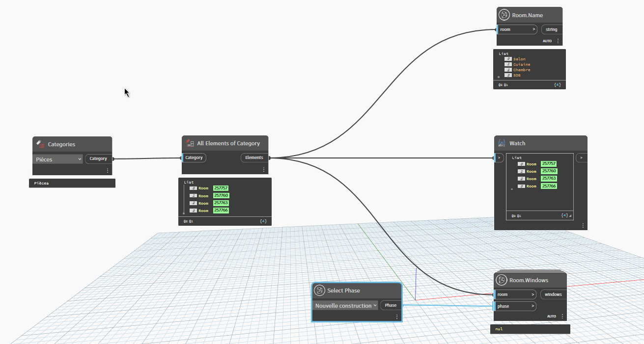644x344 pixels.
Task: Click the Room.Name node icon
Action: (504, 15)
